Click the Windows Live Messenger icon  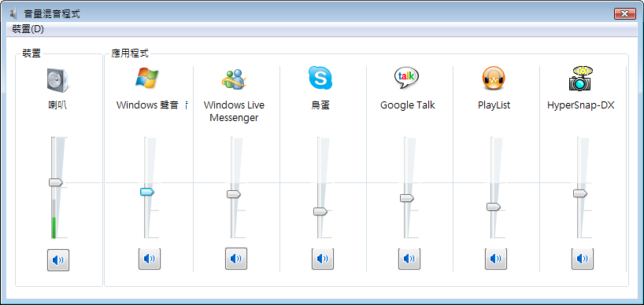click(234, 79)
